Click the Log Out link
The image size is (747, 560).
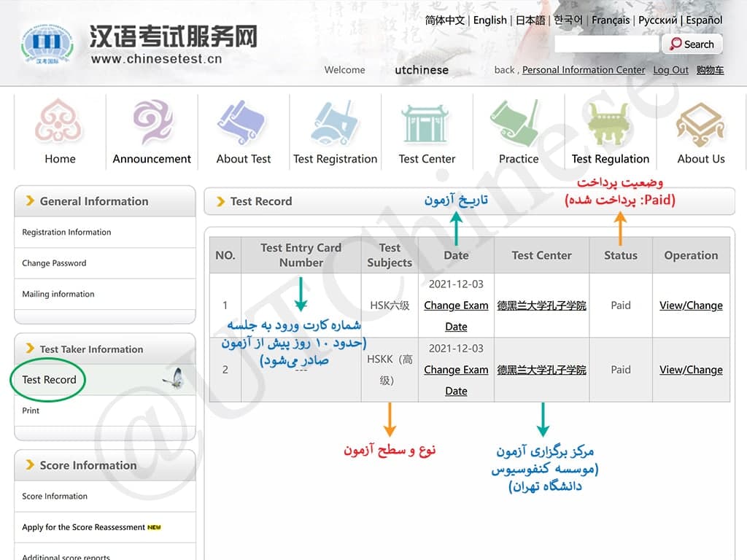(671, 70)
